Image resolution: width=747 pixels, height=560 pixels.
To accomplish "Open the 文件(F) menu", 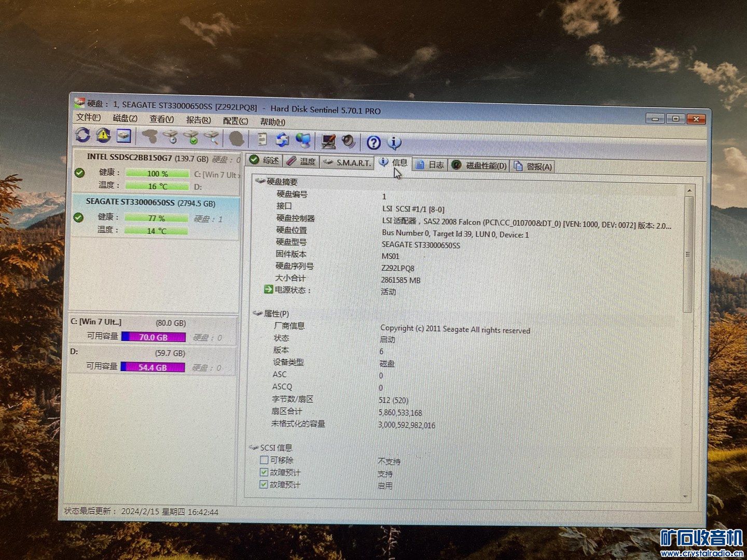I will (x=88, y=117).
